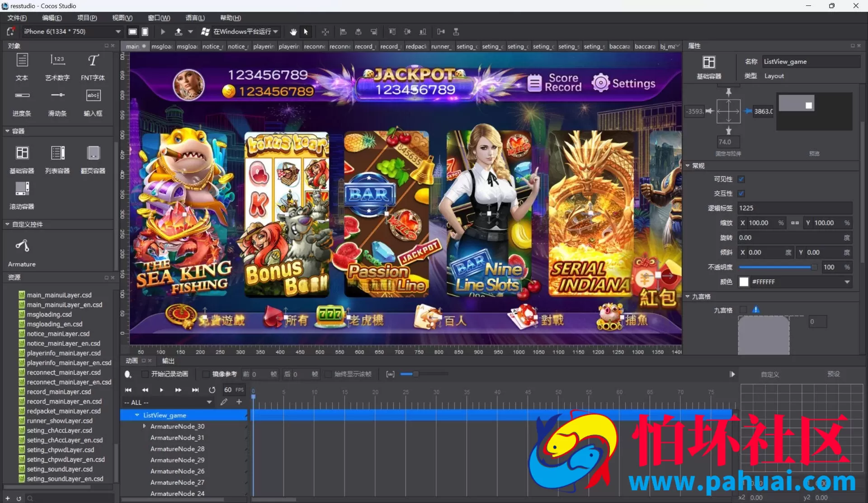Switch to the 输出 output tab
Screen dimensions: 868x503
tap(168, 361)
